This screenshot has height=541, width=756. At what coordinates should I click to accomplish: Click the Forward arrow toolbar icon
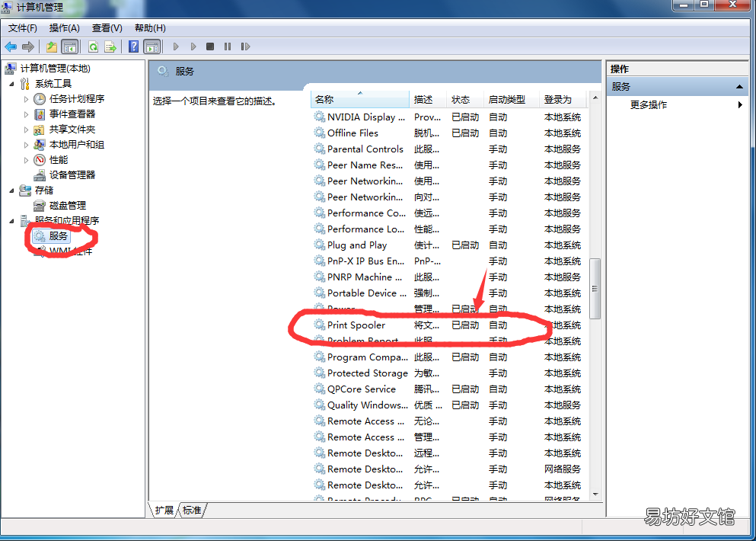click(28, 46)
